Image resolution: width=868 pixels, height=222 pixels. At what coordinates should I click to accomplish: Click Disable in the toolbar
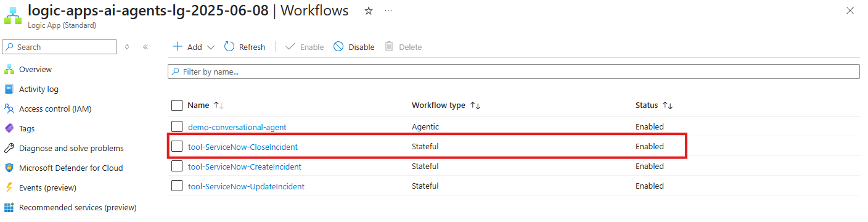(354, 47)
